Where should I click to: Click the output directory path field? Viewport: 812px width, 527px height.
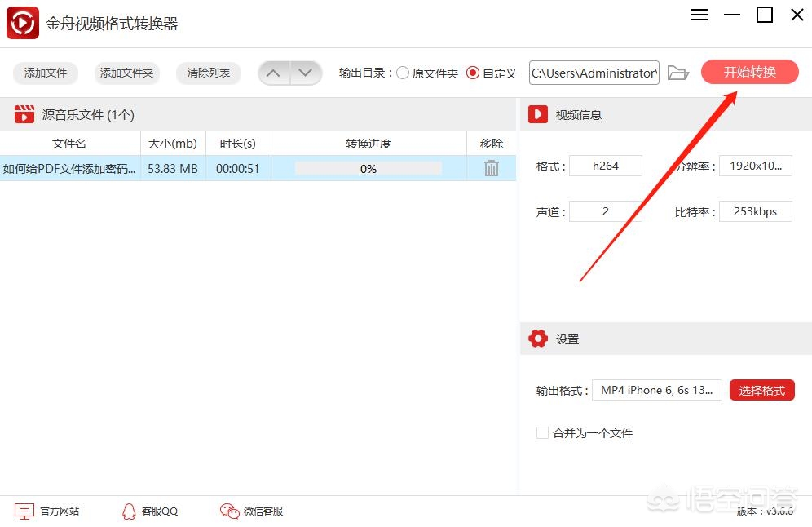click(594, 73)
